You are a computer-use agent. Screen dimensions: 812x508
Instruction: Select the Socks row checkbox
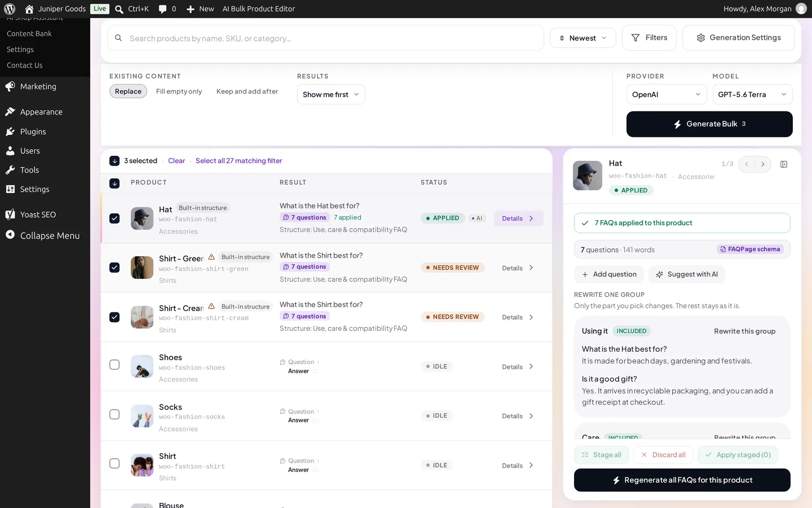(x=115, y=414)
